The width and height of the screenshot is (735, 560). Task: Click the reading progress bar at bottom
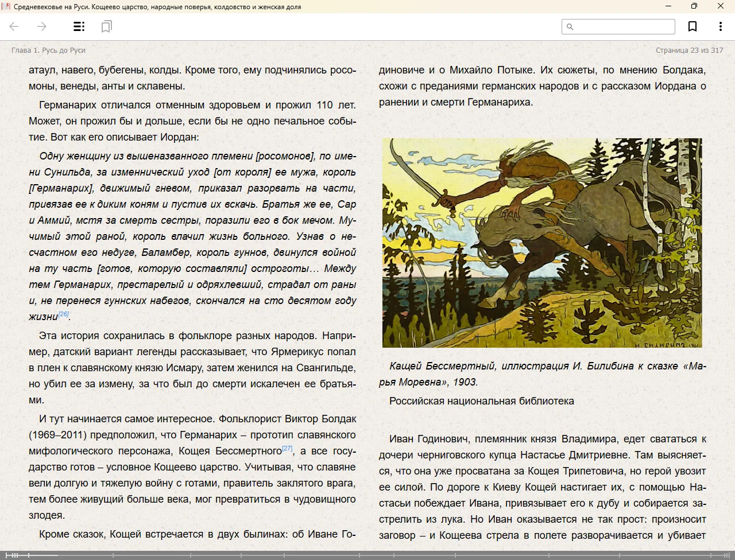click(x=367, y=555)
